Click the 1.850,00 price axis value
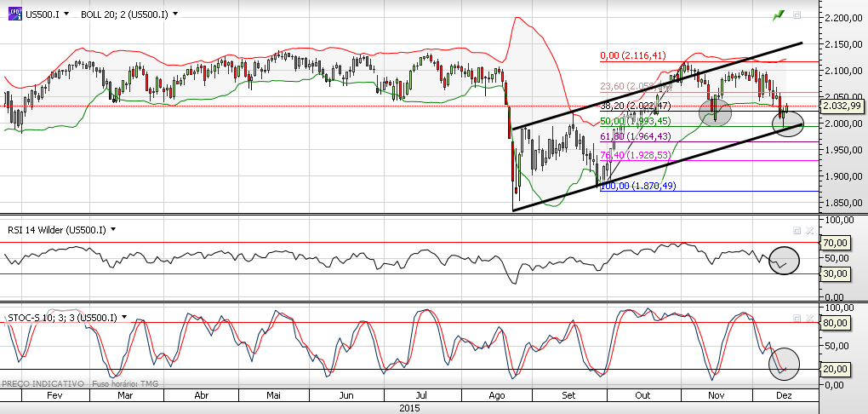 845,202
